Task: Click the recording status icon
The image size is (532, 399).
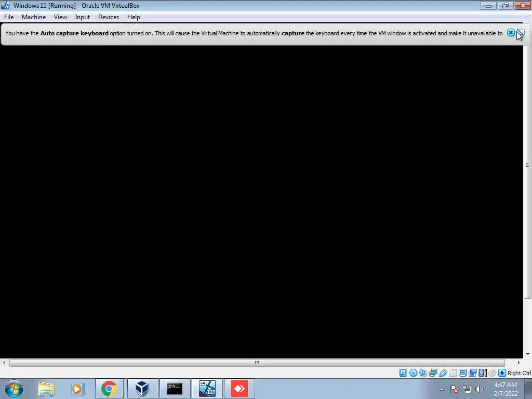Action: coord(472,373)
